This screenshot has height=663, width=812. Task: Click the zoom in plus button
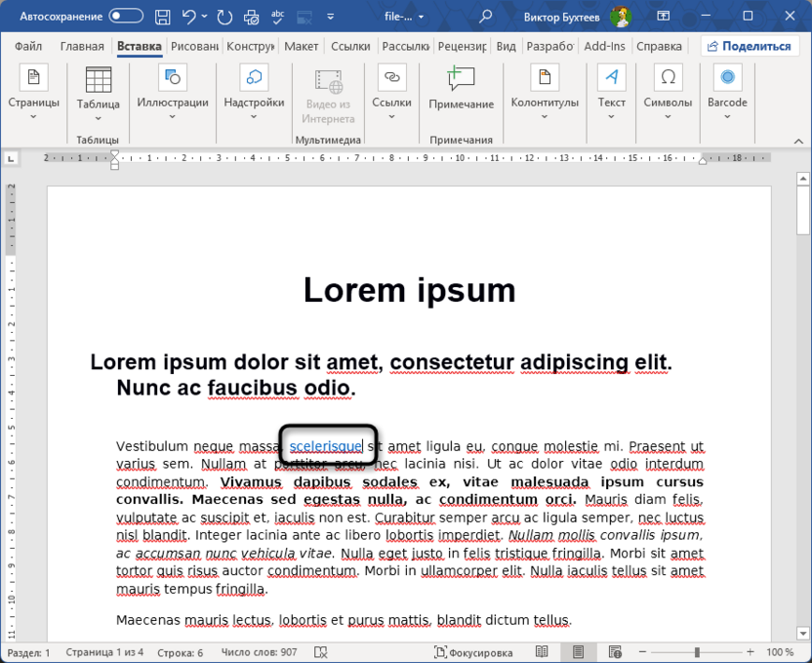pyautogui.click(x=751, y=652)
